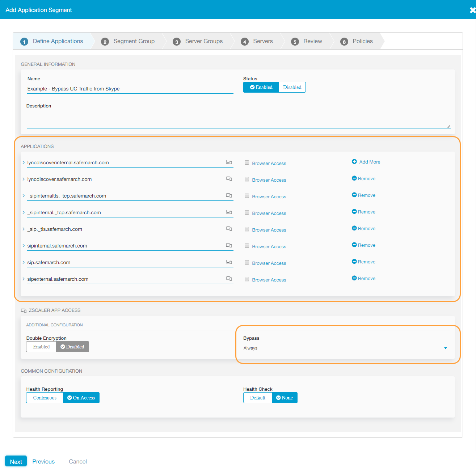Expand the lyncdiscover.safemarch.com application row
The width and height of the screenshot is (476, 470).
click(x=24, y=179)
